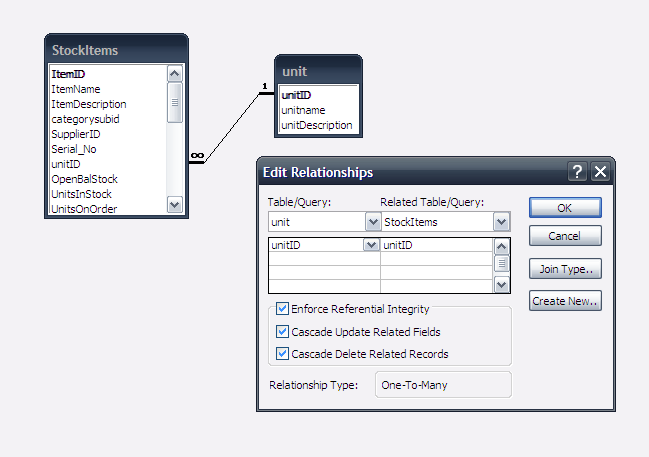Toggle Cascade Delete Related Records checkbox
Image resolution: width=649 pixels, height=457 pixels.
282,354
